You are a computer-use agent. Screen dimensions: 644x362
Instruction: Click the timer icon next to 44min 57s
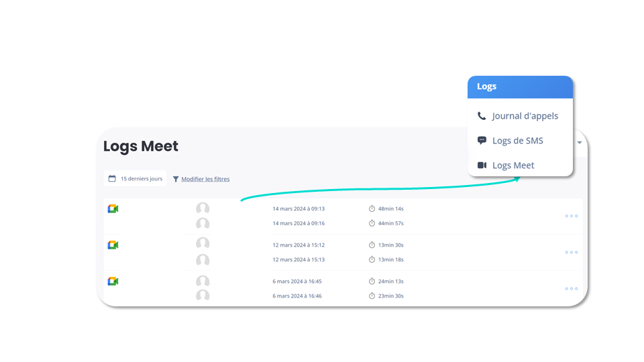point(372,223)
